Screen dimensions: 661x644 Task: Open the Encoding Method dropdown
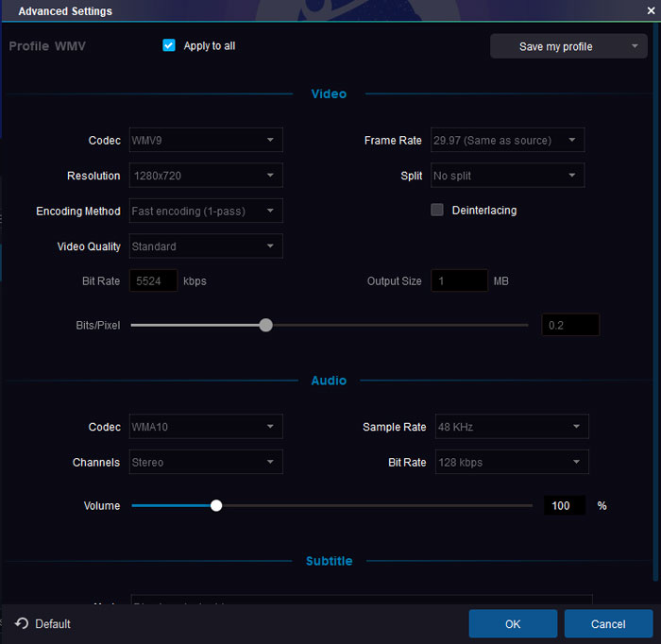[206, 211]
